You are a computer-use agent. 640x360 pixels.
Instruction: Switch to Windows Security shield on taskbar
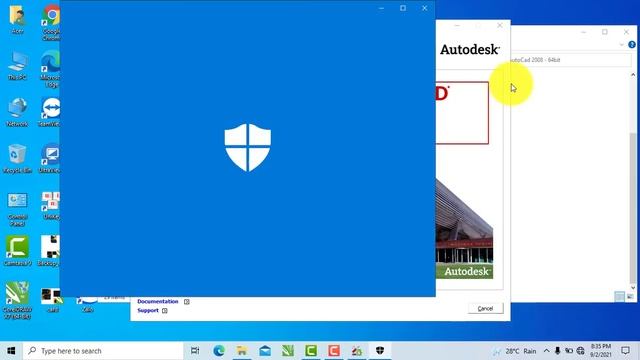coord(380,351)
